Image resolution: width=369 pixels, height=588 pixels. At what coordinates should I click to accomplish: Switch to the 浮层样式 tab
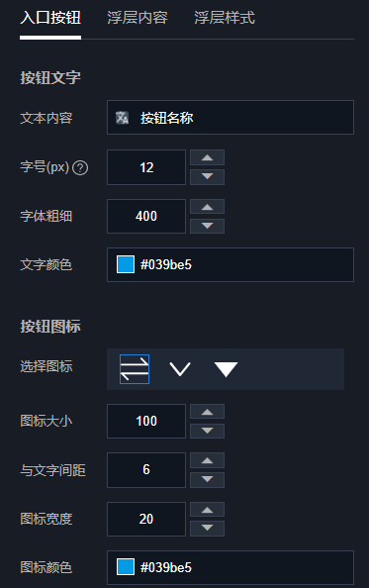coord(225,18)
